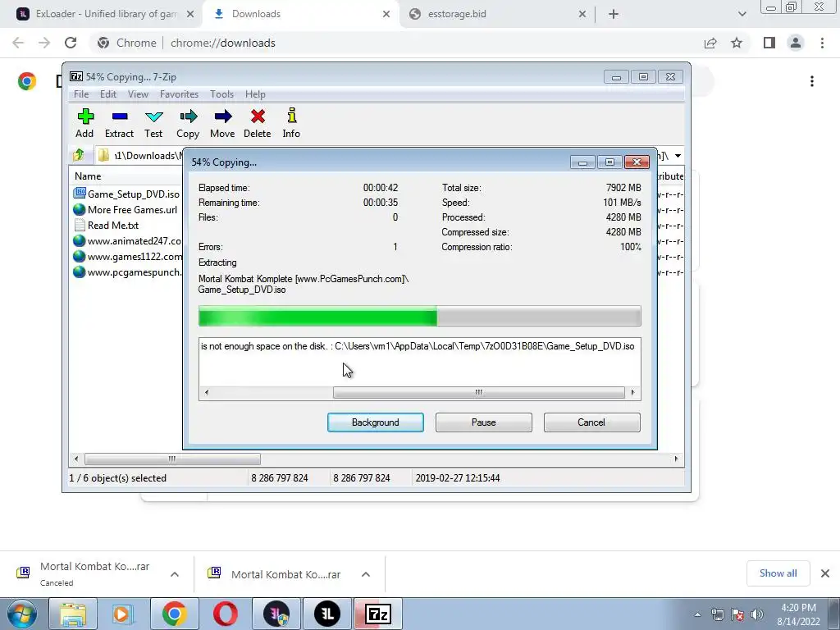Image resolution: width=840 pixels, height=630 pixels.
Task: Expand options for the second Mortal Kombat download
Action: click(365, 574)
